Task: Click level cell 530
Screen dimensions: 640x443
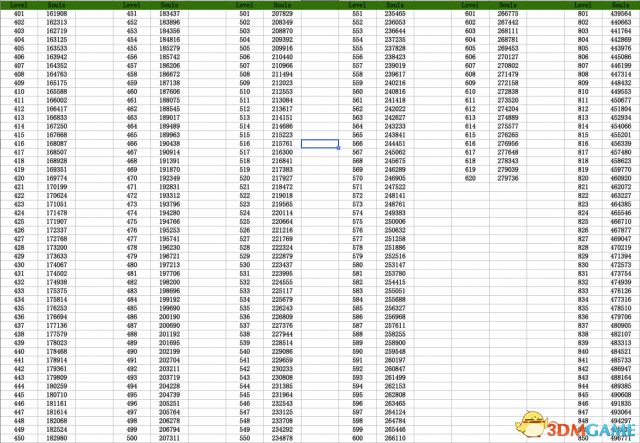Action: pos(244,265)
